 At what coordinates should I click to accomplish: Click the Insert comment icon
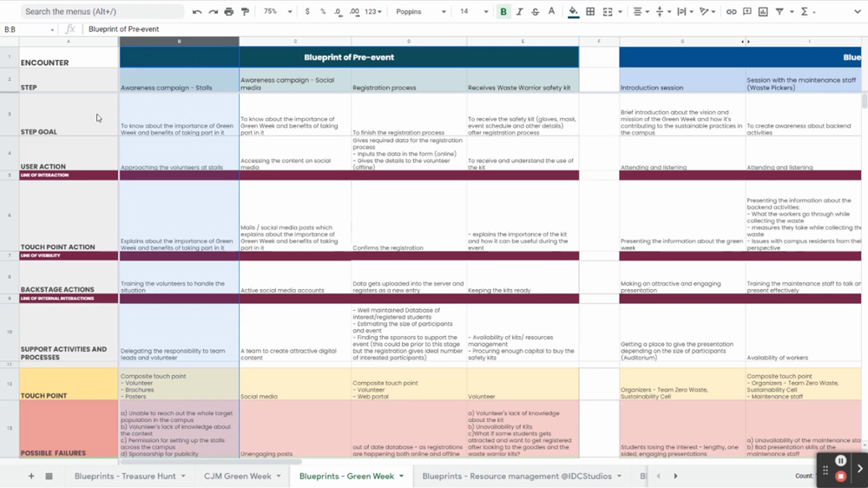(x=747, y=11)
